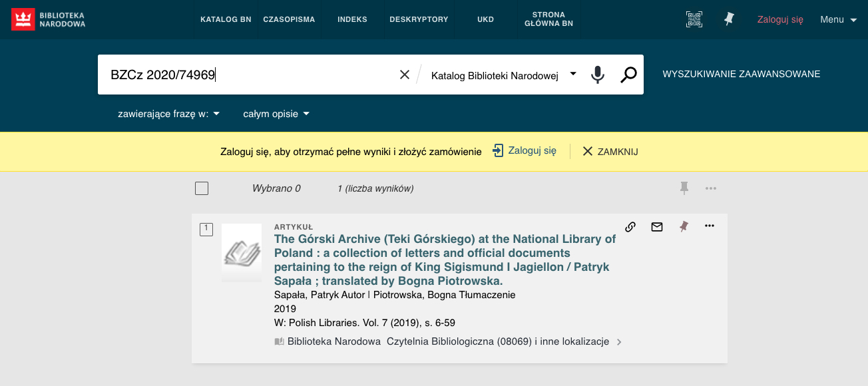The width and height of the screenshot is (868, 386).
Task: Open INDEKS in the top navigation
Action: [352, 19]
